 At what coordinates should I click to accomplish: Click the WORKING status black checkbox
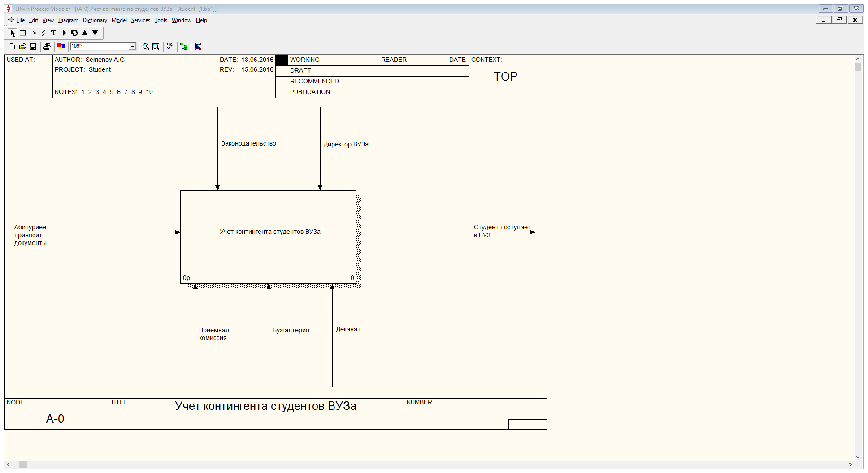(x=282, y=60)
